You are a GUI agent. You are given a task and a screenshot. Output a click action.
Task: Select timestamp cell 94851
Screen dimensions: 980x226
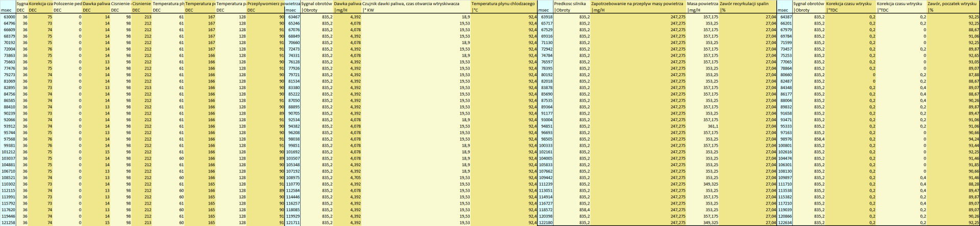pyautogui.click(x=546, y=126)
